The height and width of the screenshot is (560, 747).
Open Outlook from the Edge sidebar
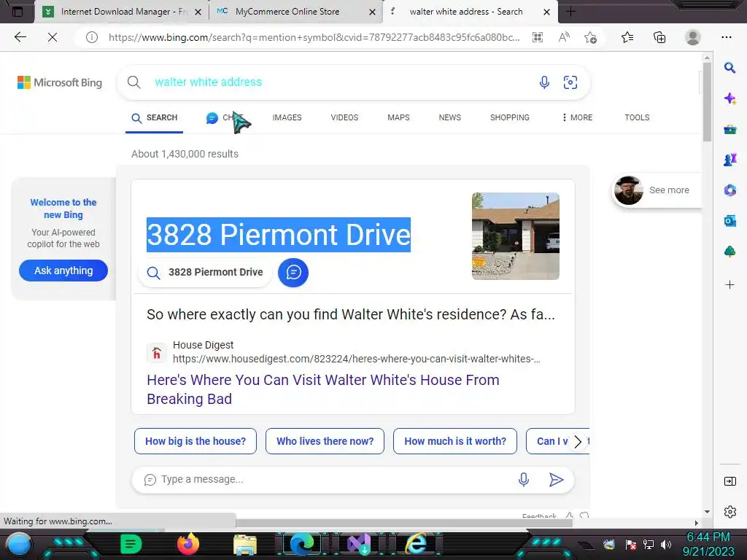pyautogui.click(x=729, y=221)
